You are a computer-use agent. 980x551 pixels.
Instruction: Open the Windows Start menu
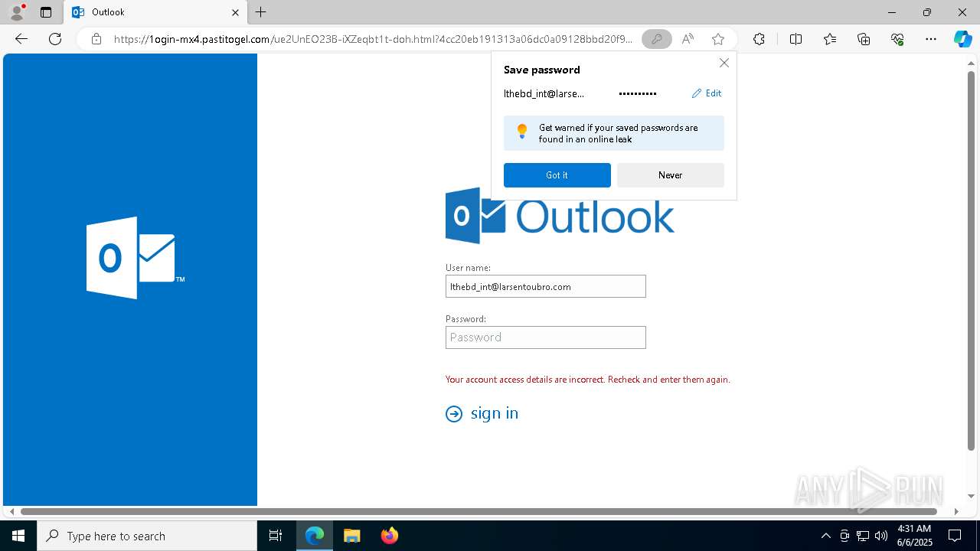pyautogui.click(x=18, y=536)
